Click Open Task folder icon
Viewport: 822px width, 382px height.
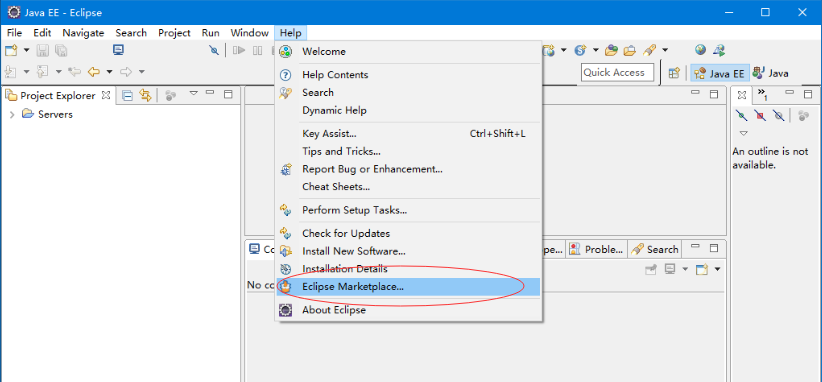pos(630,50)
